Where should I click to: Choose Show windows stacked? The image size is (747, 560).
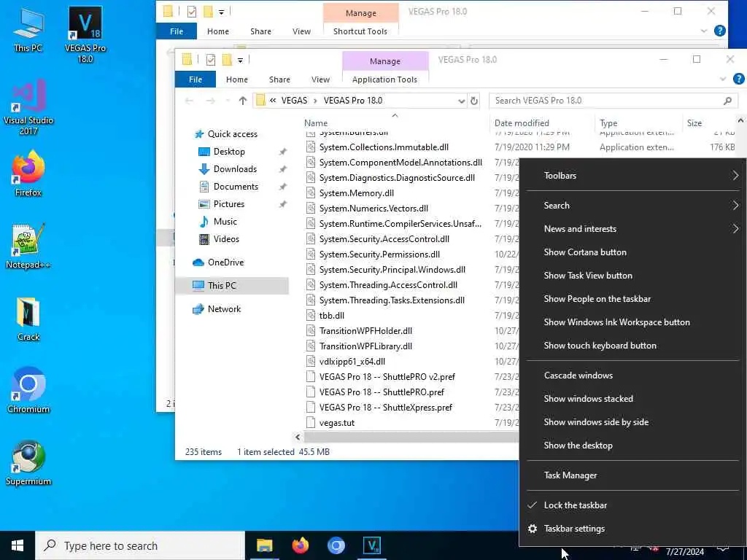point(632,399)
